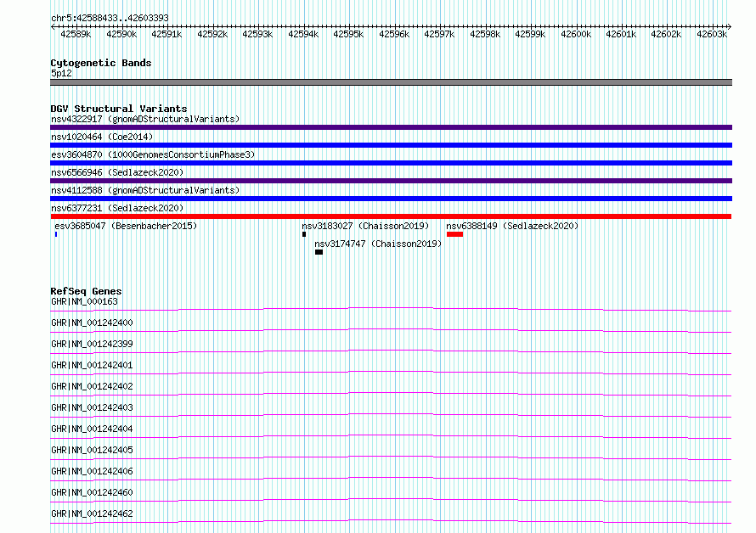756x533 pixels.
Task: Click the GHR|NM_001242403 transcript label
Action: [92, 407]
